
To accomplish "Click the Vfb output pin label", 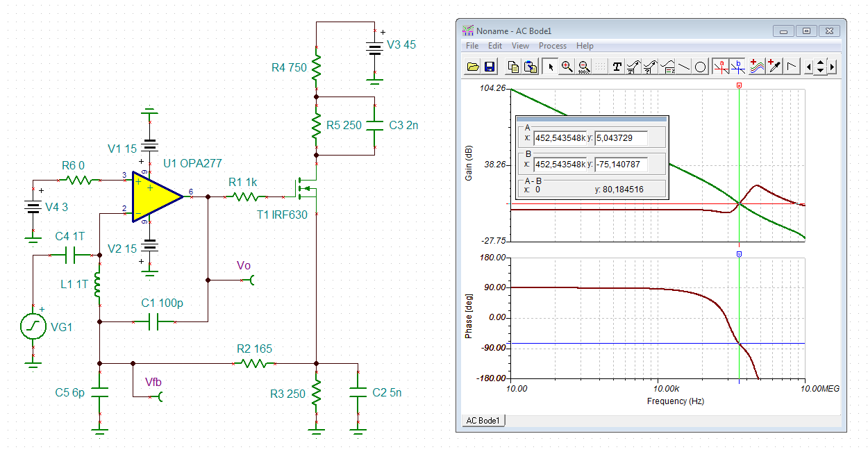I will [x=153, y=381].
